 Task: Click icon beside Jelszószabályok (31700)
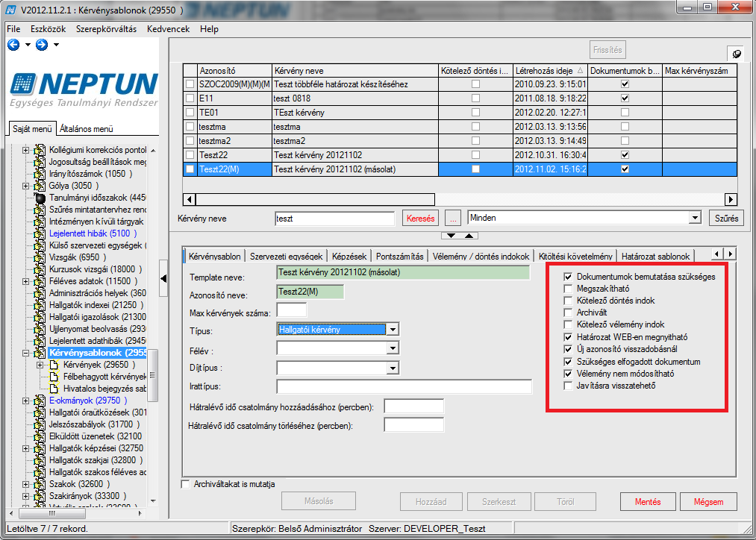coord(40,424)
